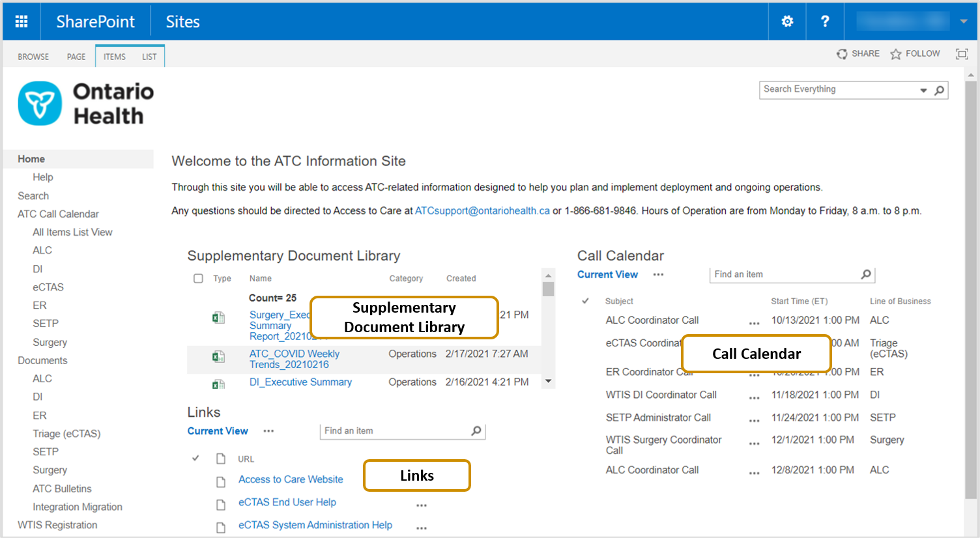Viewport: 980px width, 538px height.
Task: Toggle the select-all checkmark in Call Calendar
Action: point(585,301)
